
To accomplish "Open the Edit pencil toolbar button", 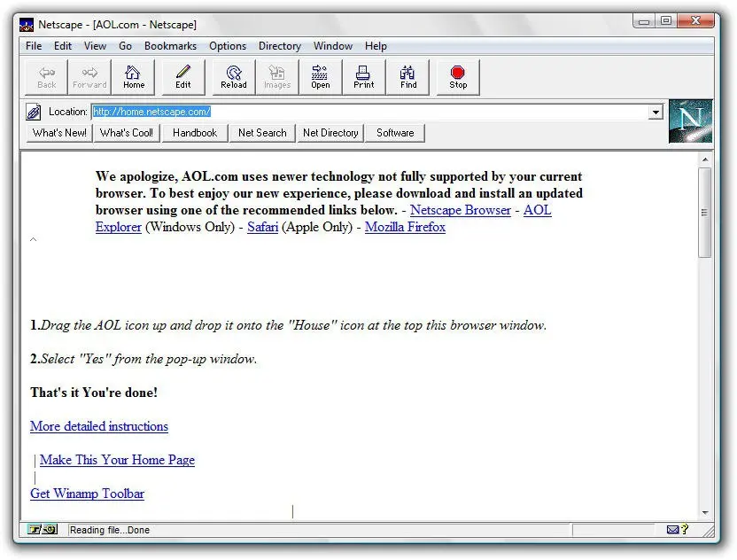I will point(183,77).
